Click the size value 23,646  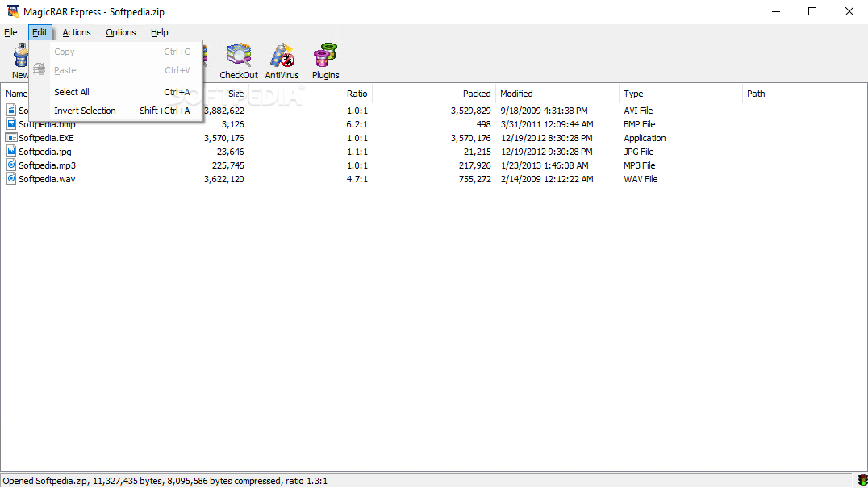click(230, 152)
